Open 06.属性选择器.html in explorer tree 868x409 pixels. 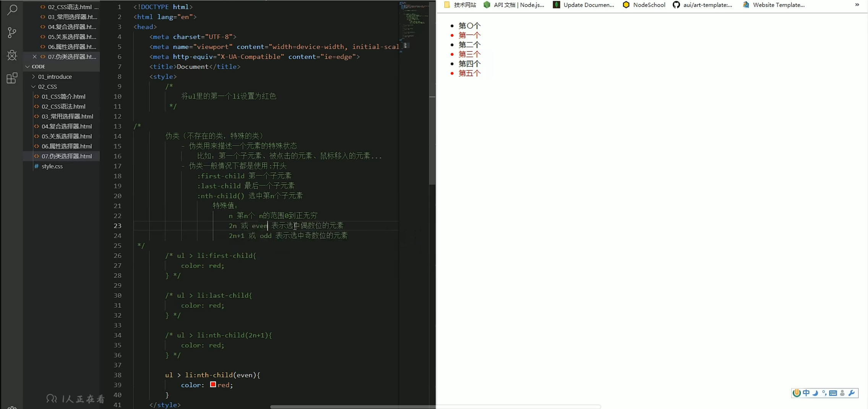coord(61,146)
